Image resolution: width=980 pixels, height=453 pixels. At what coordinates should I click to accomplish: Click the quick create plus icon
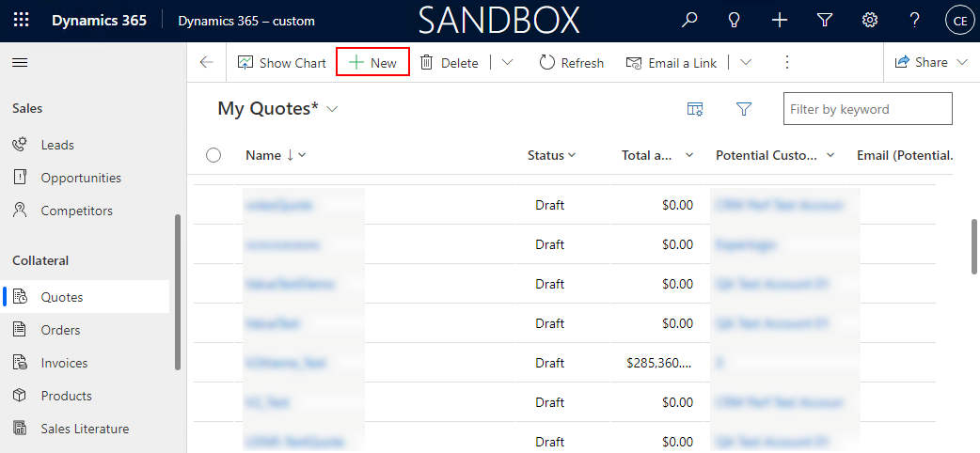click(x=780, y=21)
